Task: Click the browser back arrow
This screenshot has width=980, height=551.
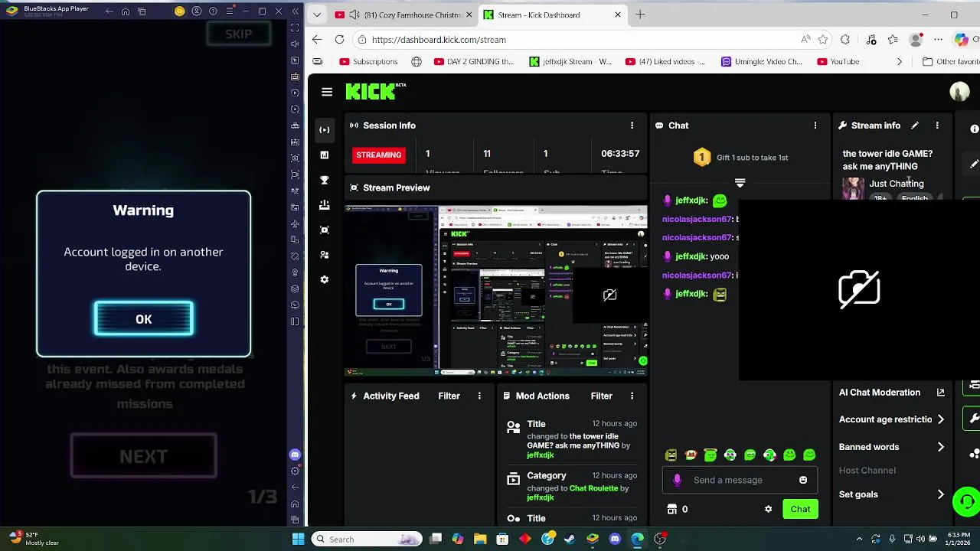Action: (317, 40)
